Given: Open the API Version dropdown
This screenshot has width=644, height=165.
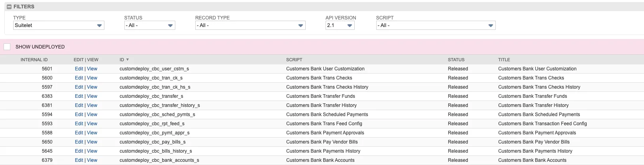Looking at the screenshot, I should click(x=340, y=25).
